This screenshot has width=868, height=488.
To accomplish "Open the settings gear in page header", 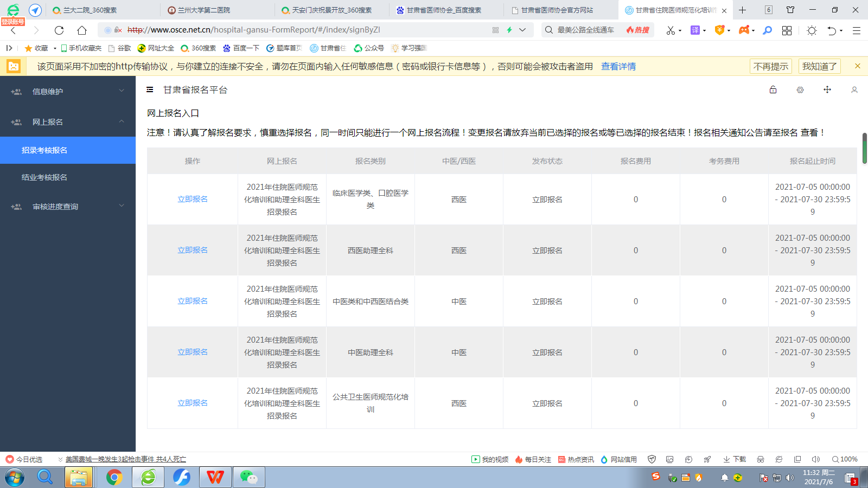I will coord(800,90).
